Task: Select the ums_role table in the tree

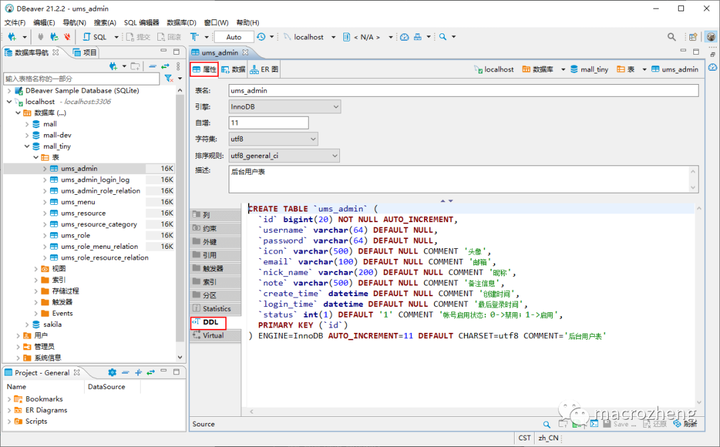Action: [x=75, y=235]
